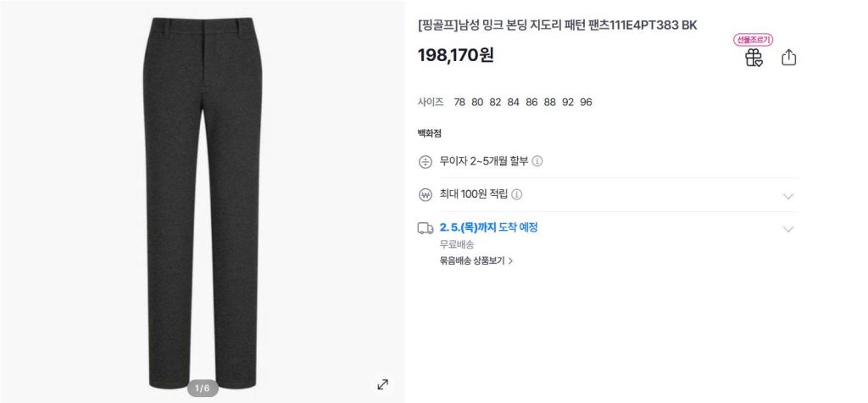Expand the 최대 100원 적립 section

pos(788,196)
